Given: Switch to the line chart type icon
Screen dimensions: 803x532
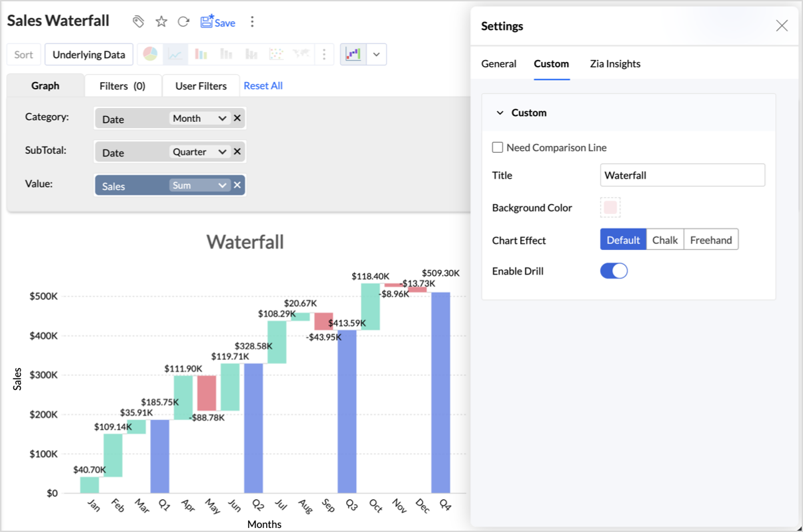Looking at the screenshot, I should (x=175, y=55).
